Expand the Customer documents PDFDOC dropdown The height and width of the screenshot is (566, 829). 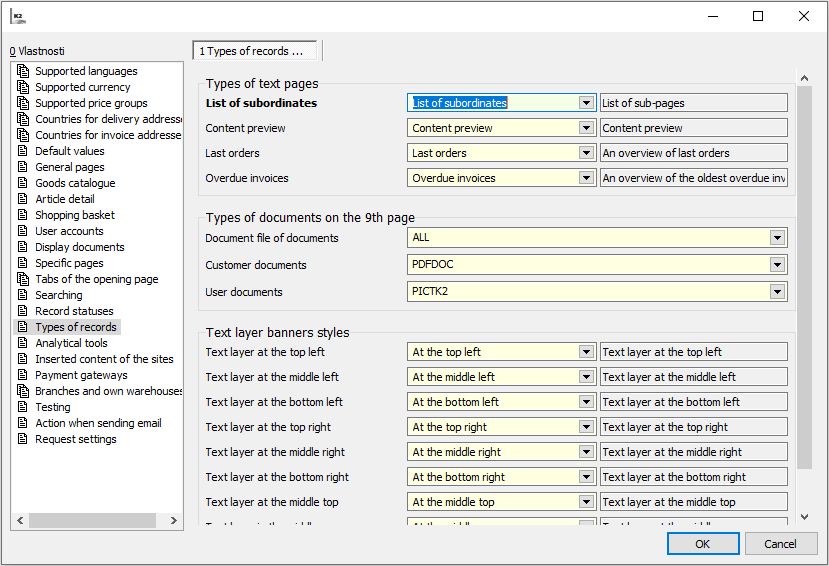[x=777, y=265]
